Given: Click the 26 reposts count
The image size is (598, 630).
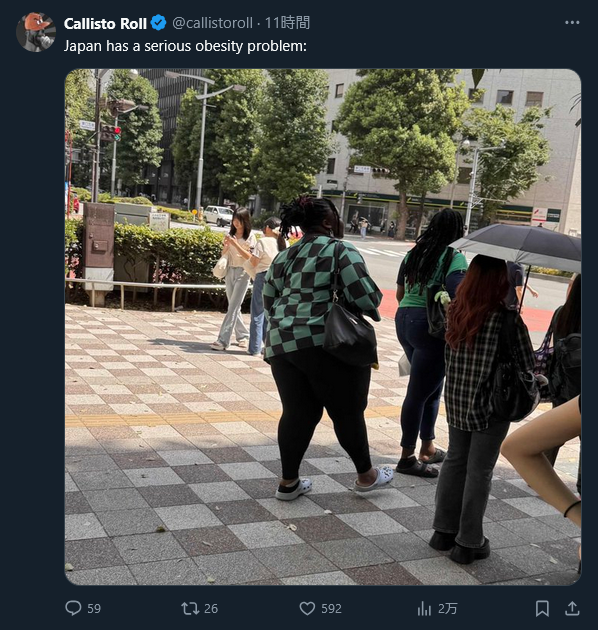Looking at the screenshot, I should click(211, 609).
